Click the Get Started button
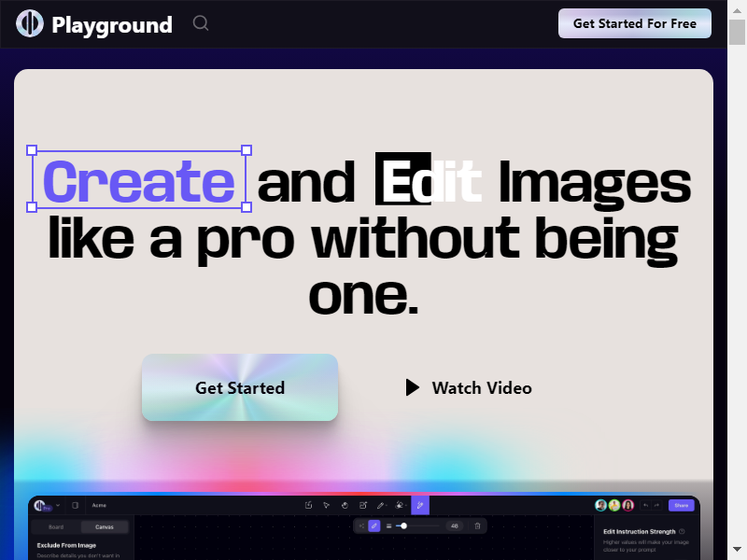747x560 pixels. [239, 387]
